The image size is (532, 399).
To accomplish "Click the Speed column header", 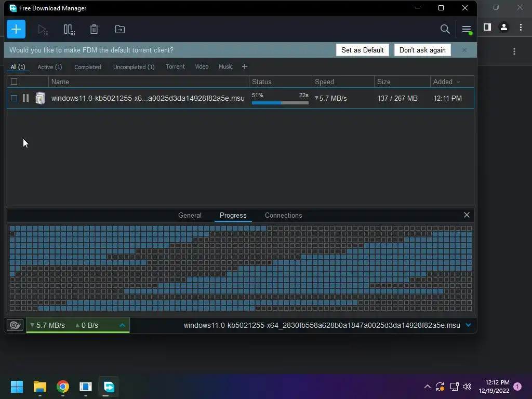I will pos(343,82).
